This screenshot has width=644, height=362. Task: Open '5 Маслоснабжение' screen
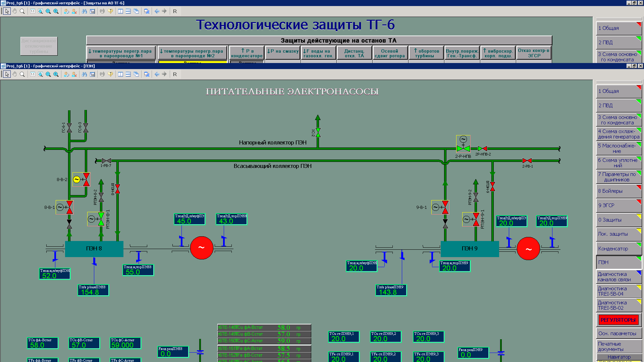[619, 148]
